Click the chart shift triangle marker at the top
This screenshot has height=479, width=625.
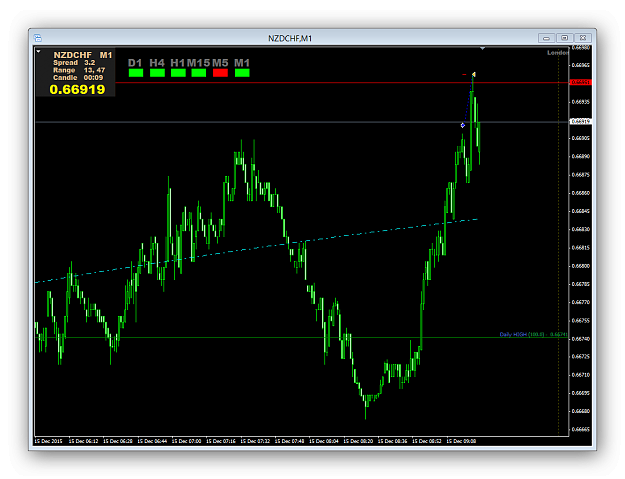[482, 48]
